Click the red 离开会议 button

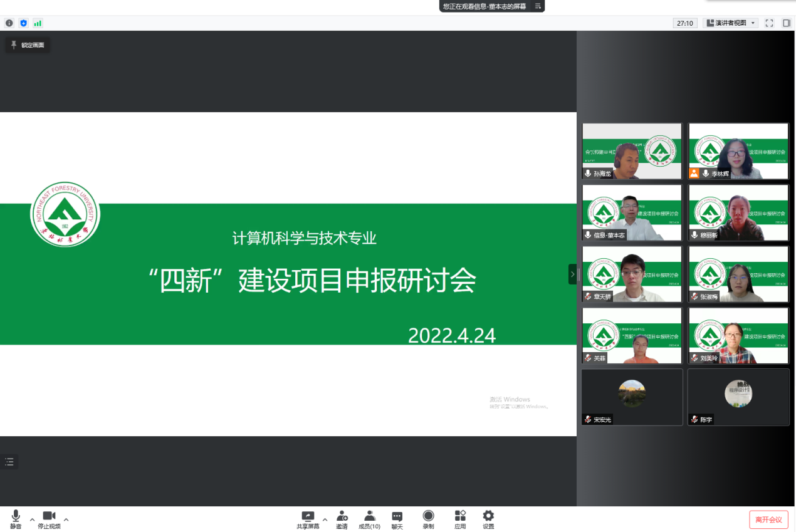pyautogui.click(x=768, y=519)
